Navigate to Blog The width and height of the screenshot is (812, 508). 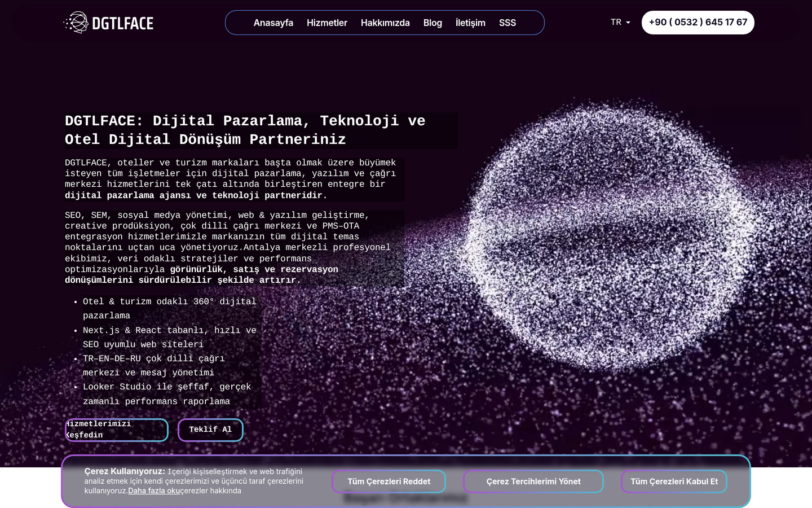[x=433, y=23]
